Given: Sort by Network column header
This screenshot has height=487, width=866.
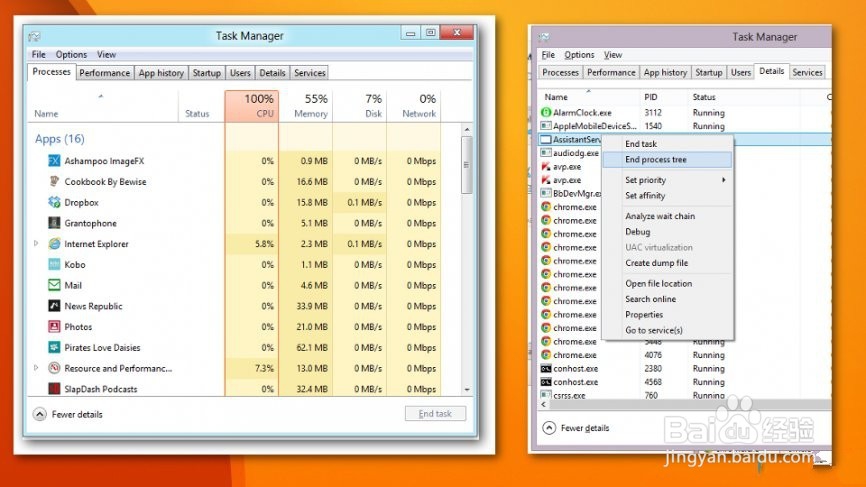Looking at the screenshot, I should [x=414, y=106].
